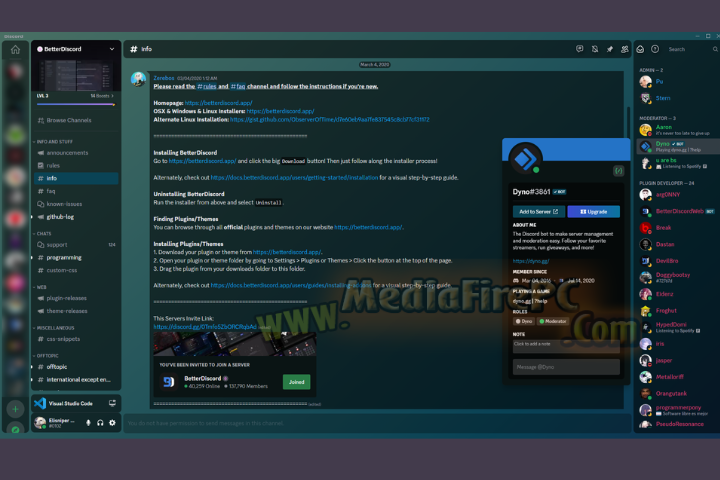Open the known-issues forum channel
The height and width of the screenshot is (480, 720).
(76, 204)
